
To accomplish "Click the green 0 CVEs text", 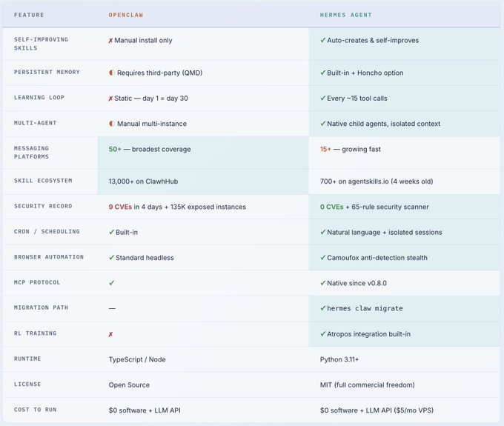I will [x=332, y=207].
